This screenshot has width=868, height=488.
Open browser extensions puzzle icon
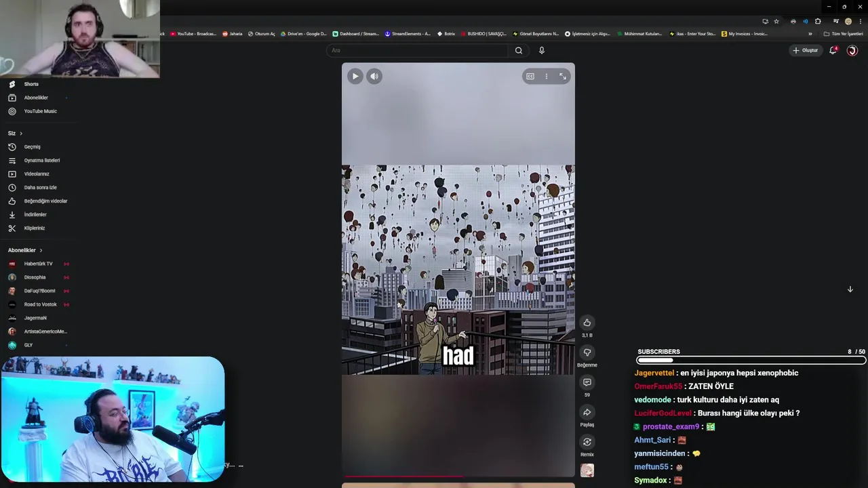818,22
